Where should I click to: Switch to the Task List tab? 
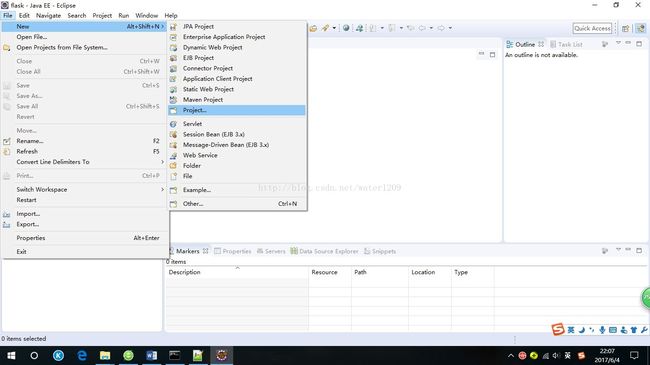566,44
